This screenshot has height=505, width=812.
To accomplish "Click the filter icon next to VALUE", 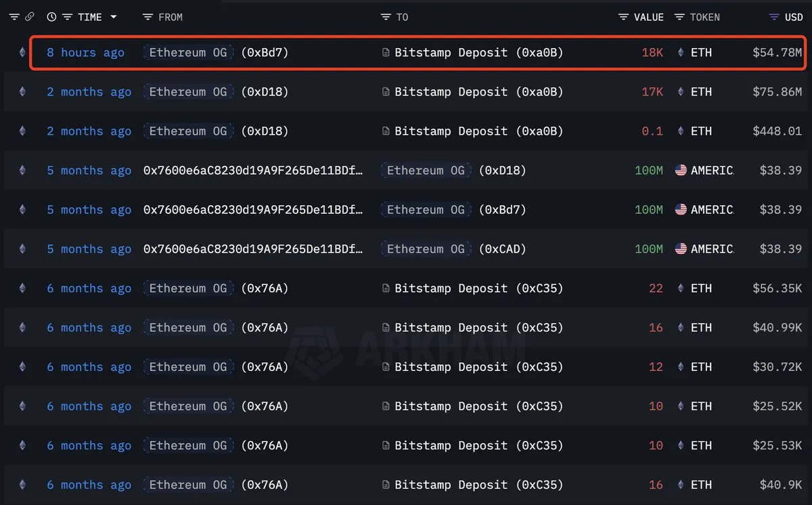I will tap(623, 17).
